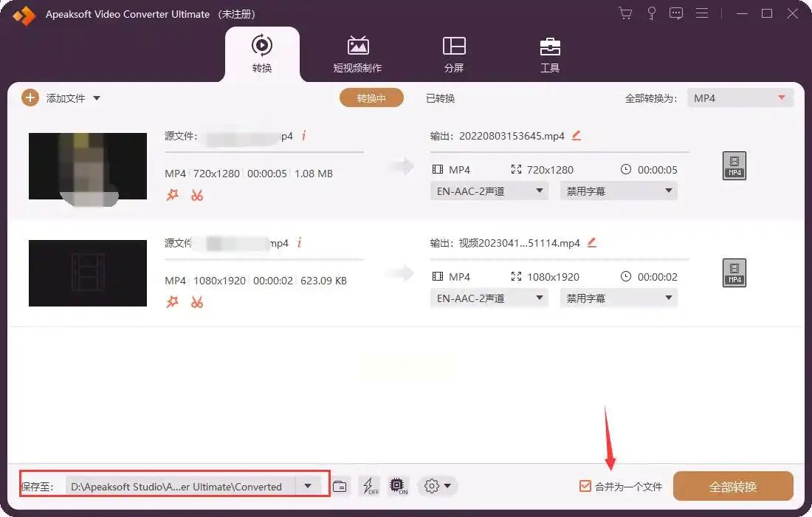The width and height of the screenshot is (812, 517).
Task: Open 禁用字幕 dropdown for first video
Action: [619, 191]
